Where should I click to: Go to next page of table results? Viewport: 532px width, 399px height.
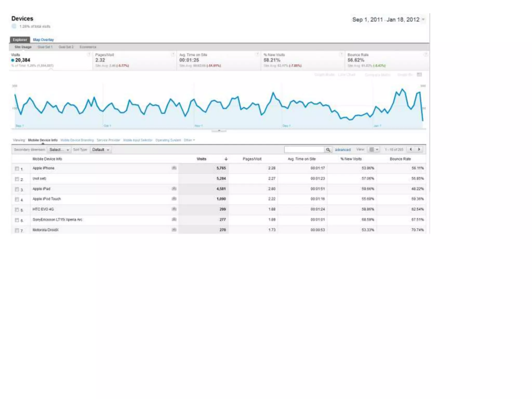coord(419,149)
